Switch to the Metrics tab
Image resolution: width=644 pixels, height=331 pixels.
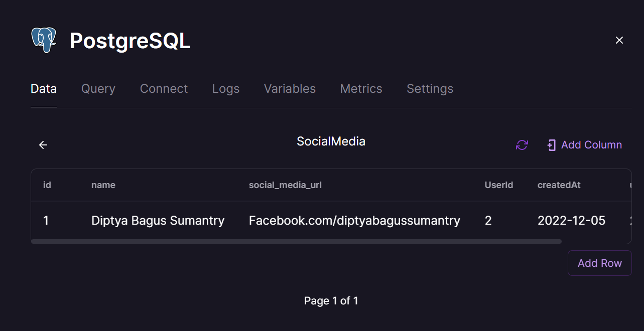click(x=361, y=88)
